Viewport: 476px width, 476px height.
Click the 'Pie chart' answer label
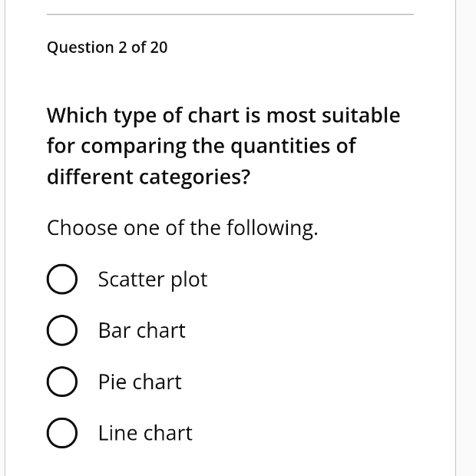pyautogui.click(x=140, y=382)
